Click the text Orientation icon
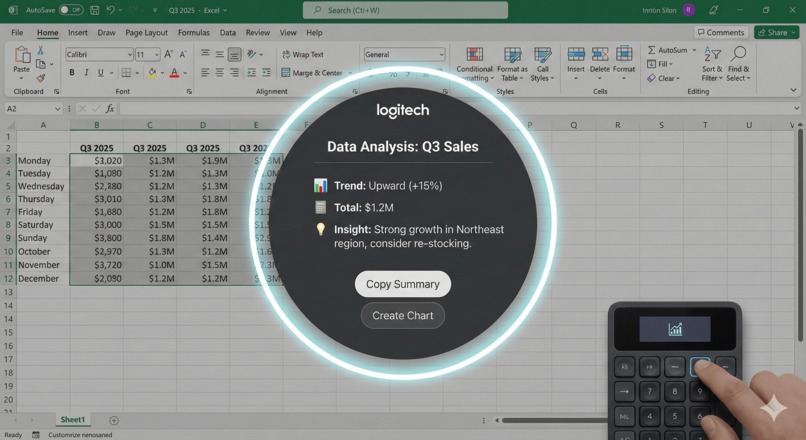 tap(251, 53)
